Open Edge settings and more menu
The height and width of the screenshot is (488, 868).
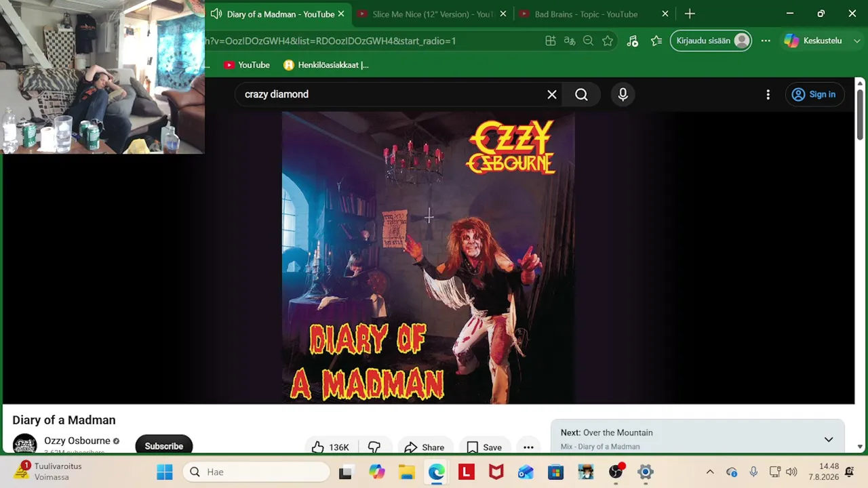click(x=766, y=41)
